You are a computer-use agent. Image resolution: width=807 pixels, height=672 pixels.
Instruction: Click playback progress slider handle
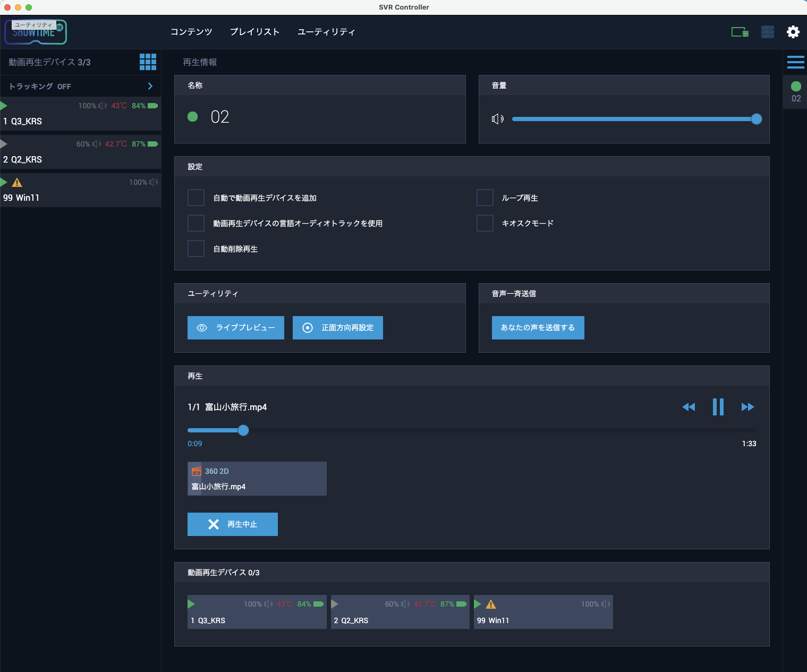pos(243,430)
